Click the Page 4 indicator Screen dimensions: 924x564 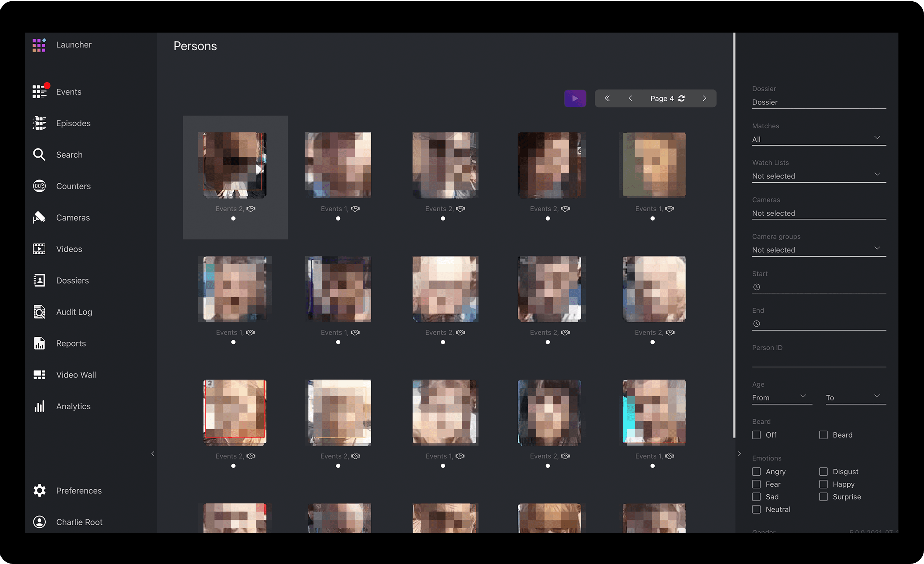pyautogui.click(x=662, y=98)
